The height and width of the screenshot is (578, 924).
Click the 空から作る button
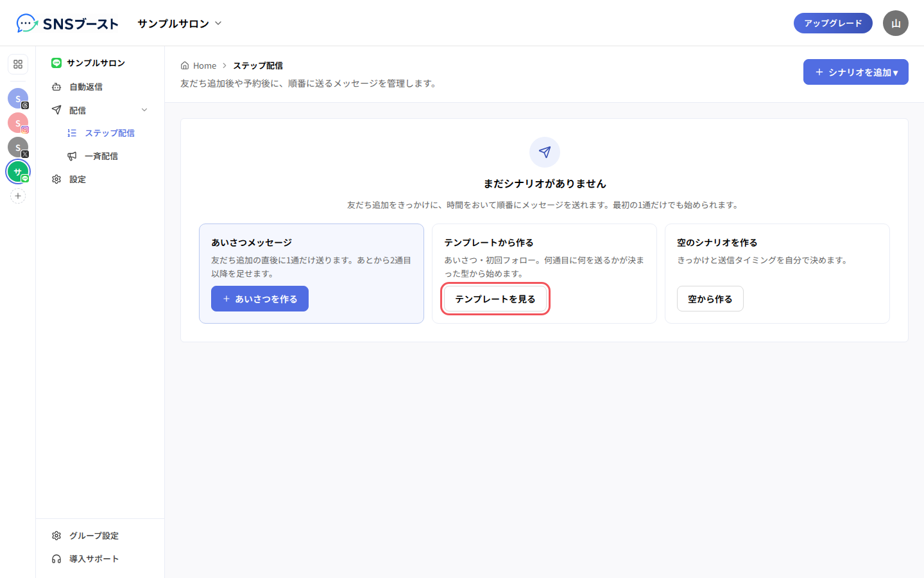pyautogui.click(x=710, y=299)
